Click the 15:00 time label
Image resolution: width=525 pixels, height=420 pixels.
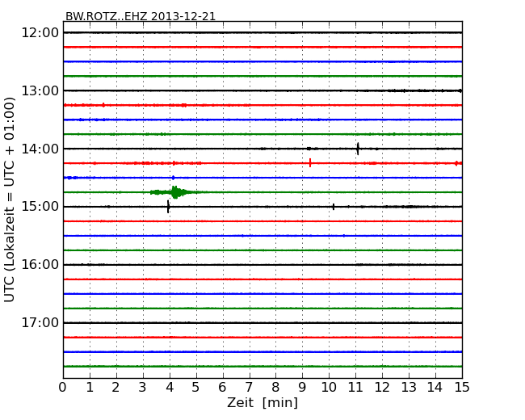click(x=40, y=207)
